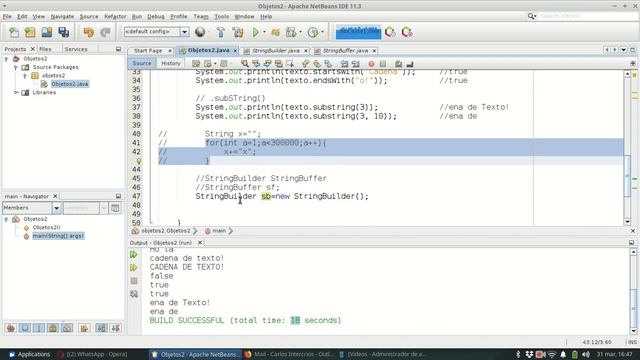Click the editor vertical scrollbar
Screen dimensions: 640x360
click(627, 147)
